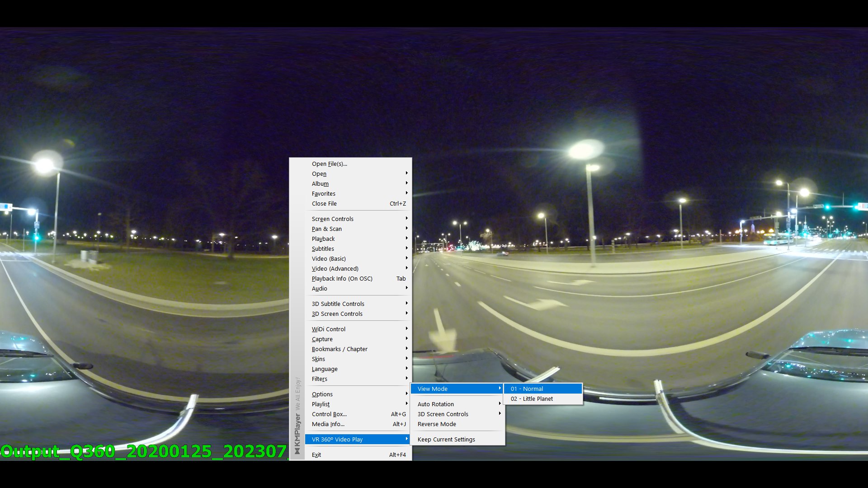Open 3D Subtitle Controls submenu
Viewport: 868px width, 488px height.
coord(357,304)
